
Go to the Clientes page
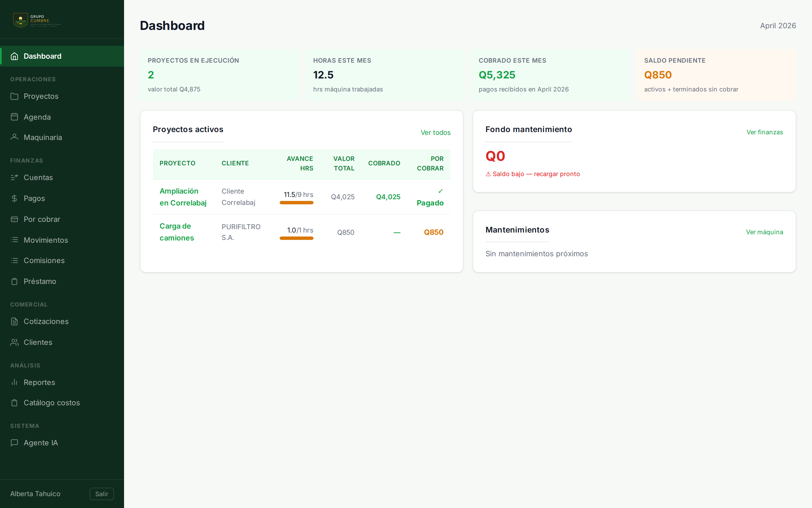point(62,342)
